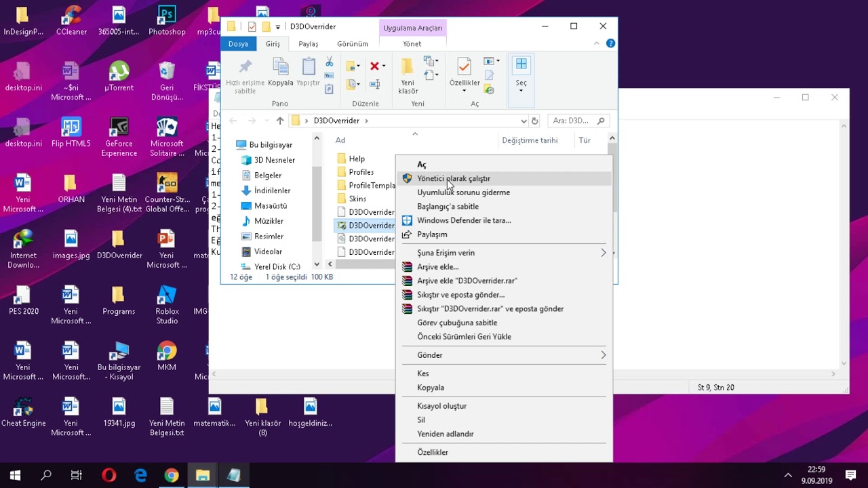
Task: Click the refresh icon beside the address bar
Action: [534, 121]
